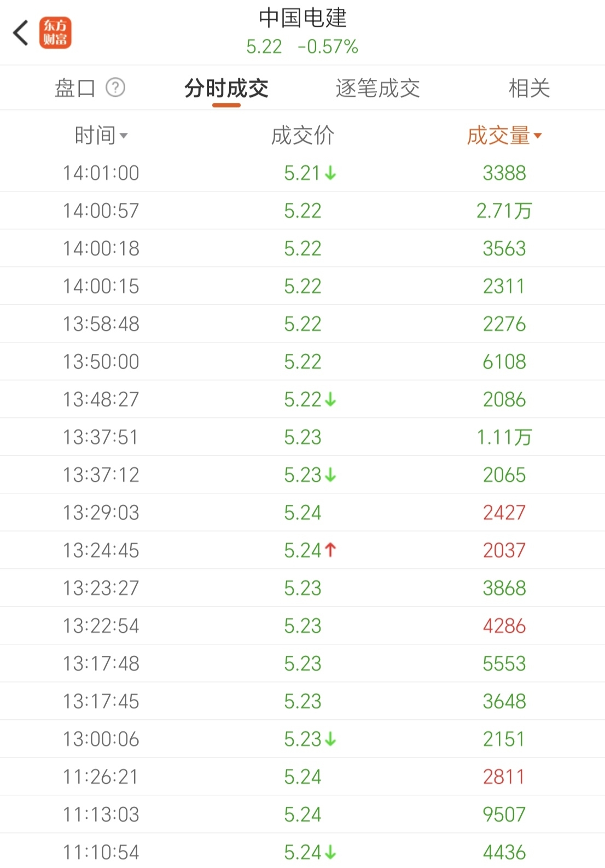Sort by 成交量 column dropdown
Screen dimensions: 605x868
click(504, 136)
